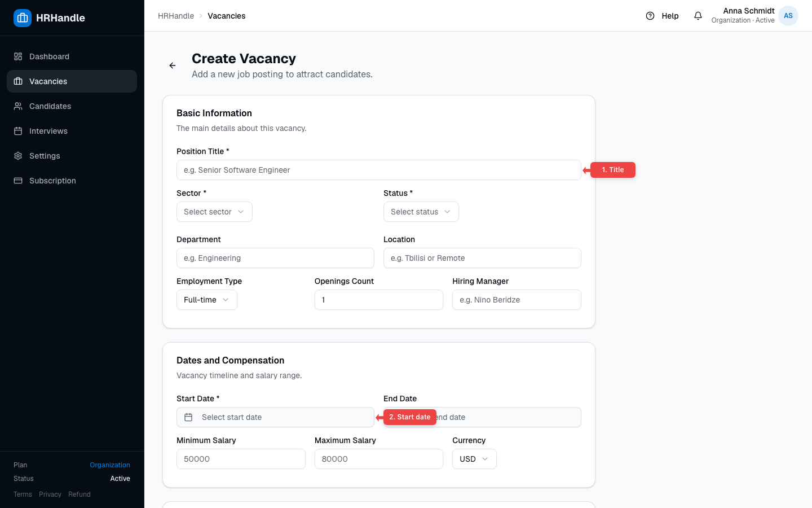Viewport: 812px width, 508px height.
Task: Click the HRHandle briefcase logo icon
Action: tap(23, 18)
